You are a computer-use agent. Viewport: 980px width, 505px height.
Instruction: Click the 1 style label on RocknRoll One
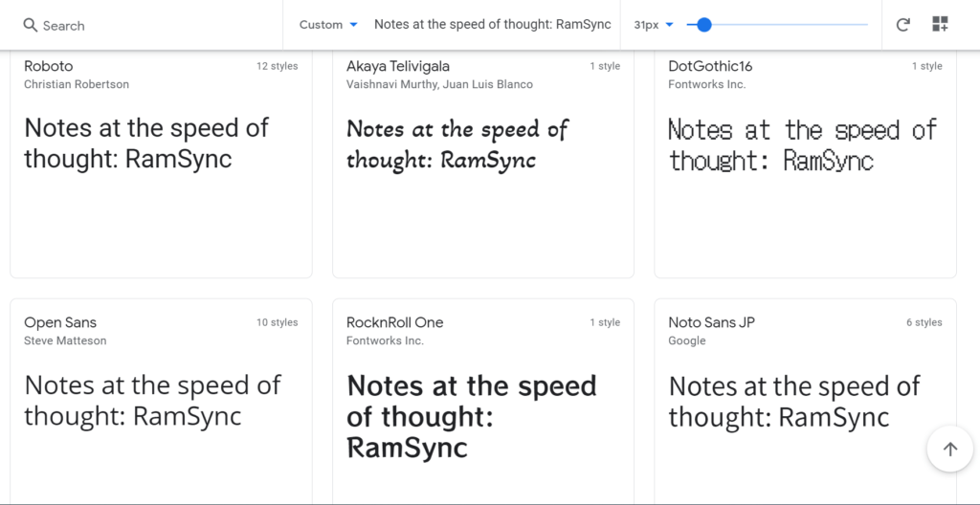coord(605,322)
